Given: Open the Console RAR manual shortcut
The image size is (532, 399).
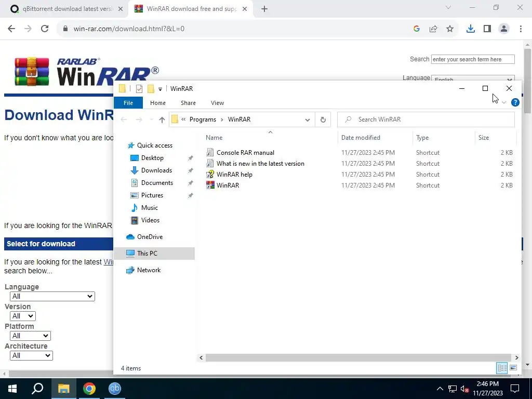Looking at the screenshot, I should [x=245, y=153].
